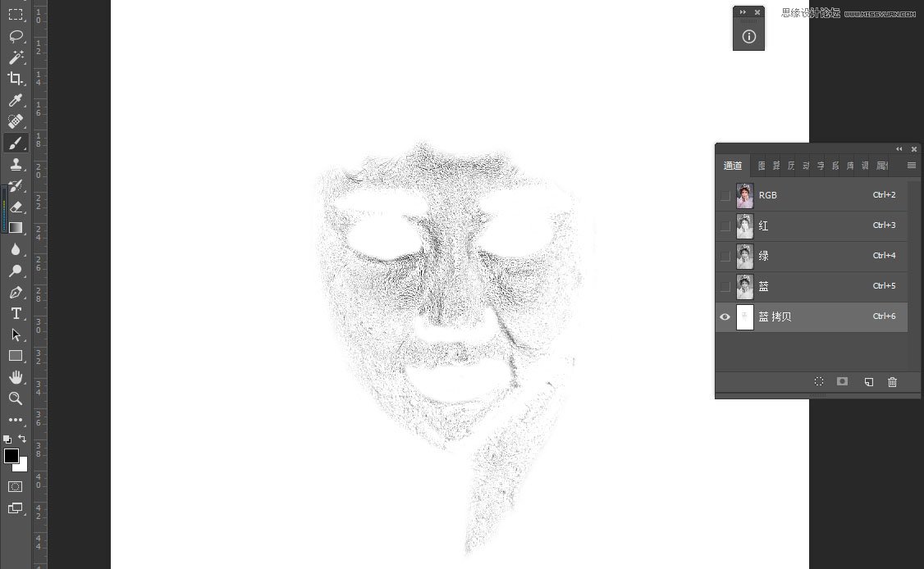This screenshot has height=569, width=924.
Task: Choose the Horizontal Type tool
Action: [16, 313]
